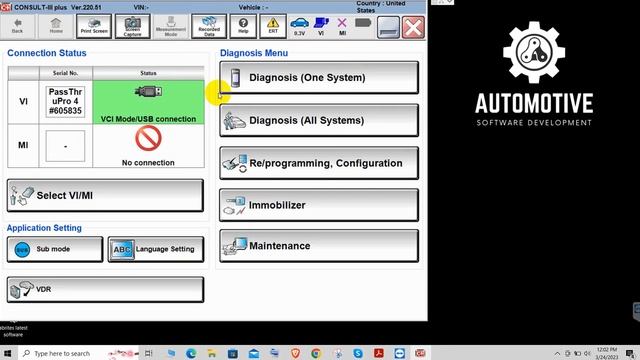Click the Print Screen toolbar icon
Viewport: 640px width, 360px height.
point(94,27)
